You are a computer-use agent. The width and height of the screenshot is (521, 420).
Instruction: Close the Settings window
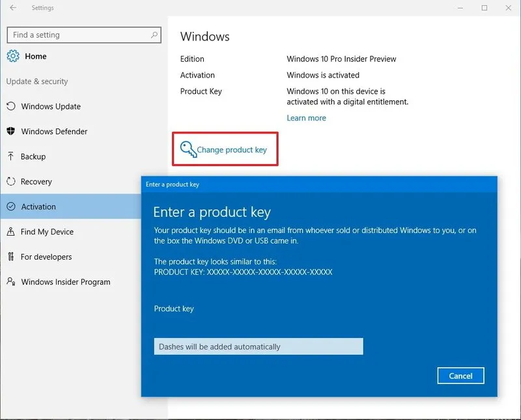pos(509,8)
